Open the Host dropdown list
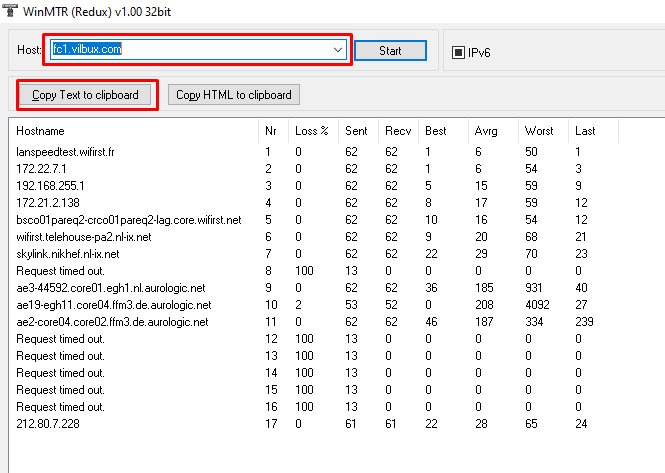 [338, 49]
